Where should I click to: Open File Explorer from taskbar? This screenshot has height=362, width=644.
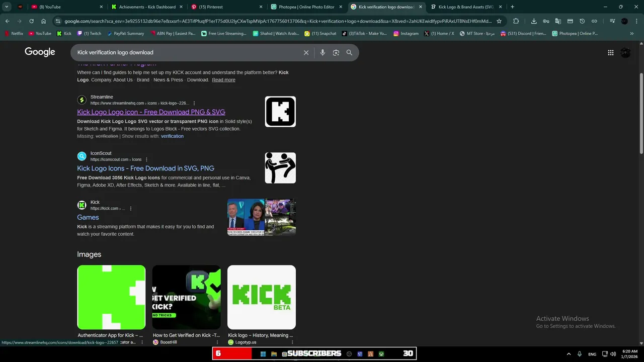[x=274, y=354]
